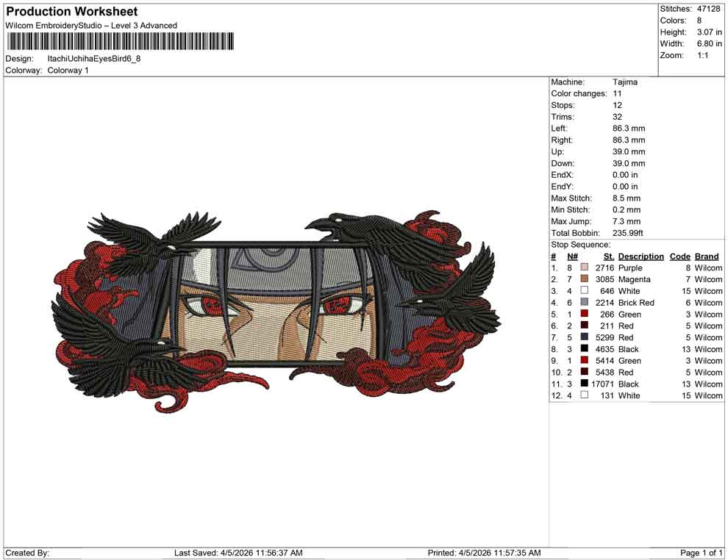Click the navy swatch in the 5299 Red row
Viewport: 728px width, 560px height.
[584, 337]
